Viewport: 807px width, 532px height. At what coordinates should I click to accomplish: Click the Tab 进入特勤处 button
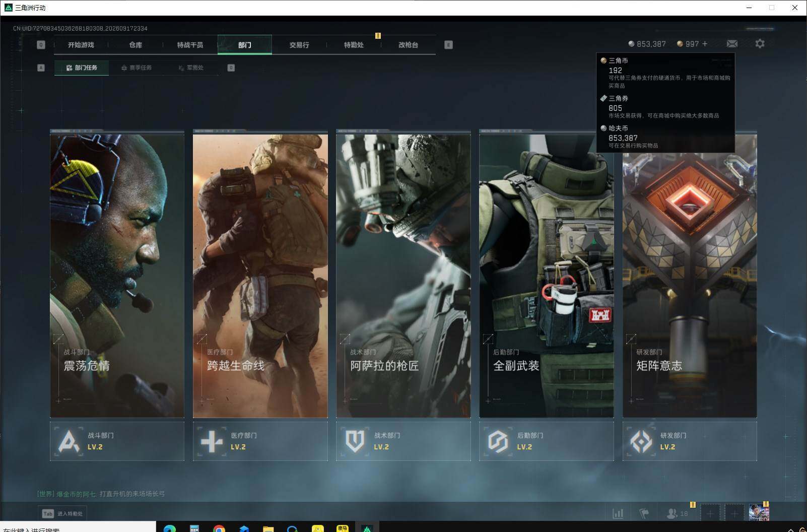(62, 513)
